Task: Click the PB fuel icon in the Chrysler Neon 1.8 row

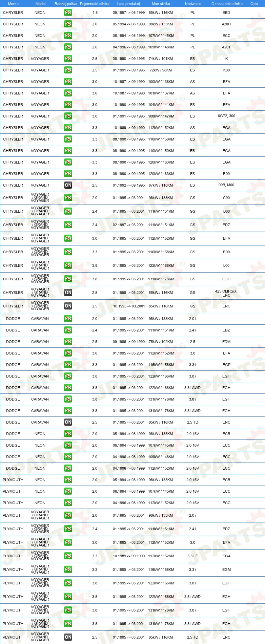Action: coord(68,13)
